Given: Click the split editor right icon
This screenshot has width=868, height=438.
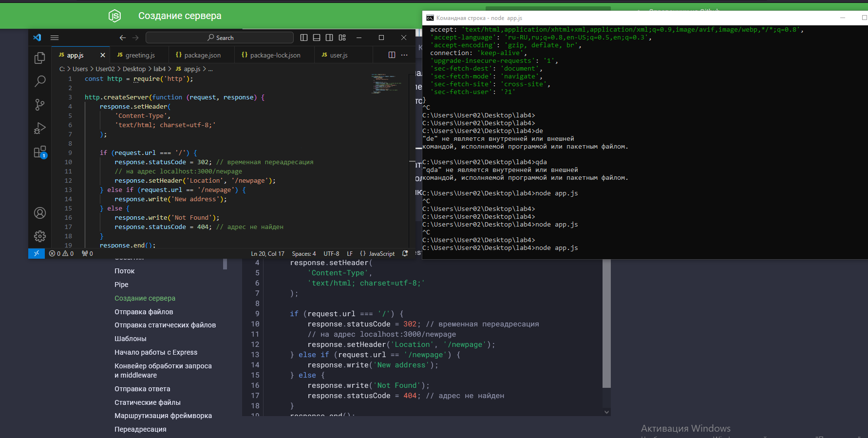Looking at the screenshot, I should pos(392,55).
